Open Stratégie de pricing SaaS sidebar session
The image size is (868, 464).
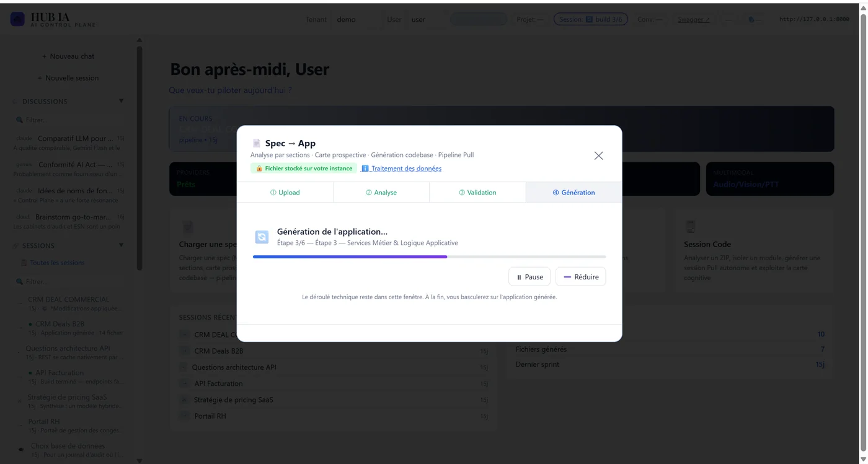pos(69,401)
